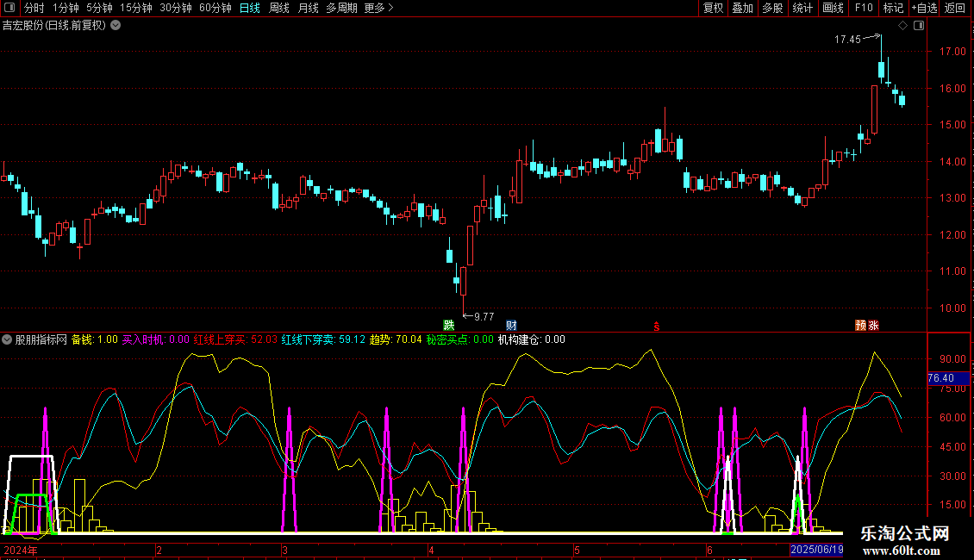
Task: Click the panel layout icon in top-left corner
Action: point(9,8)
